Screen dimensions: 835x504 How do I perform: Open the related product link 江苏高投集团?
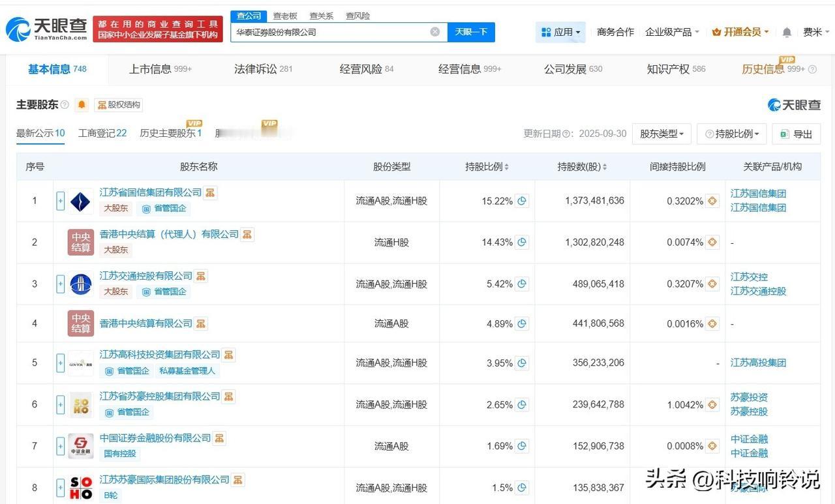coord(758,363)
